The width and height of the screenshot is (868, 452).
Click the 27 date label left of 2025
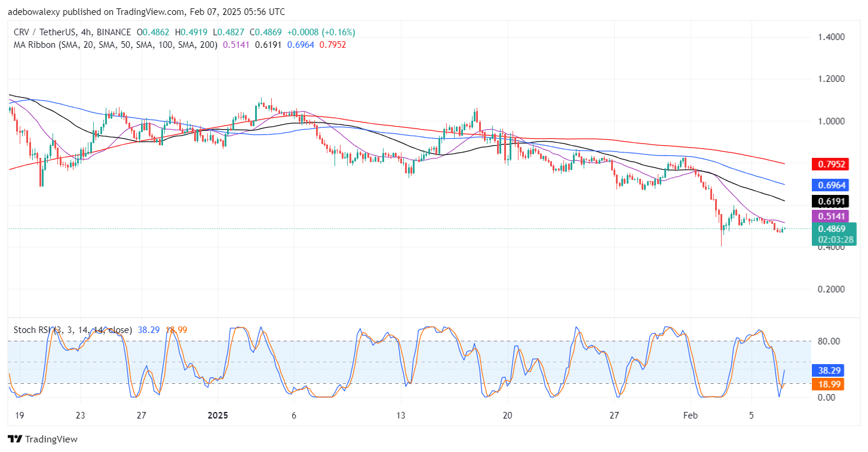click(142, 416)
